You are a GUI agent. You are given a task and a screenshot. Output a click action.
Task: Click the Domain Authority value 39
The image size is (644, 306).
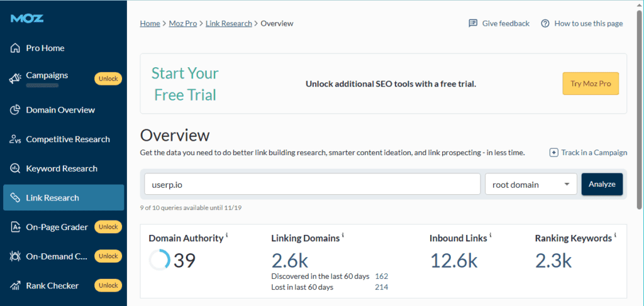point(184,260)
